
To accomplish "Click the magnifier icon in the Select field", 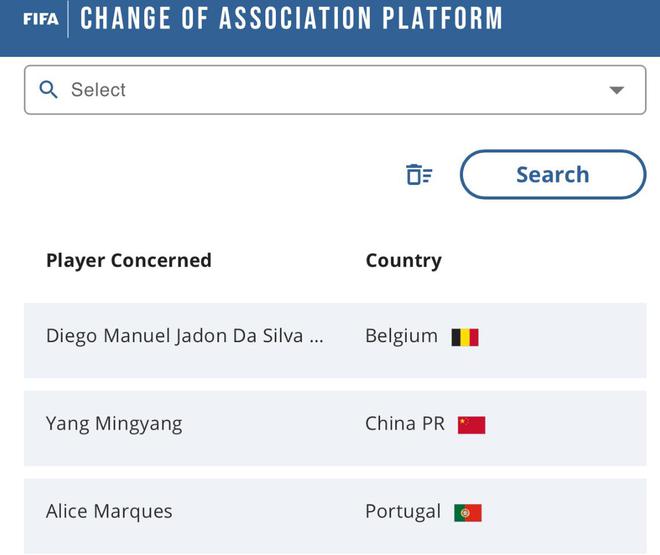I will (x=48, y=90).
